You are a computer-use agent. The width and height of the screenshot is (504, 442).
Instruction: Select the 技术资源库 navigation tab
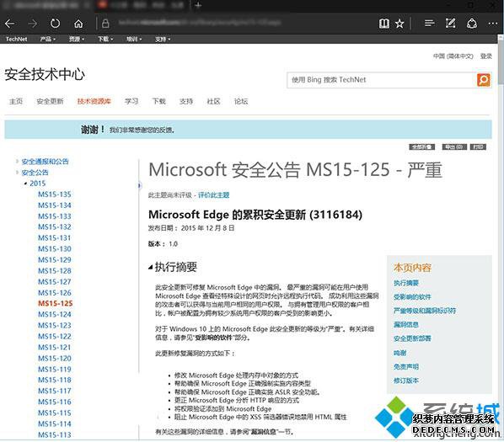tap(94, 101)
